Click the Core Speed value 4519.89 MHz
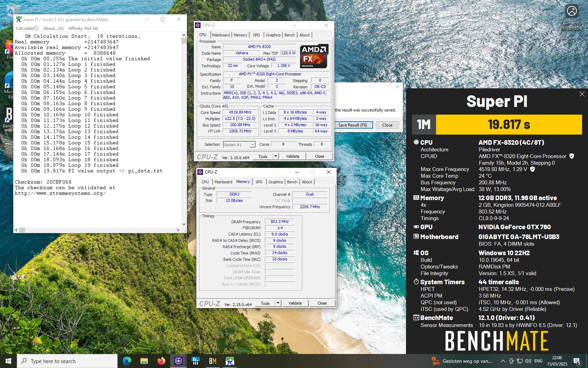Image resolution: width=588 pixels, height=368 pixels. pos(240,113)
